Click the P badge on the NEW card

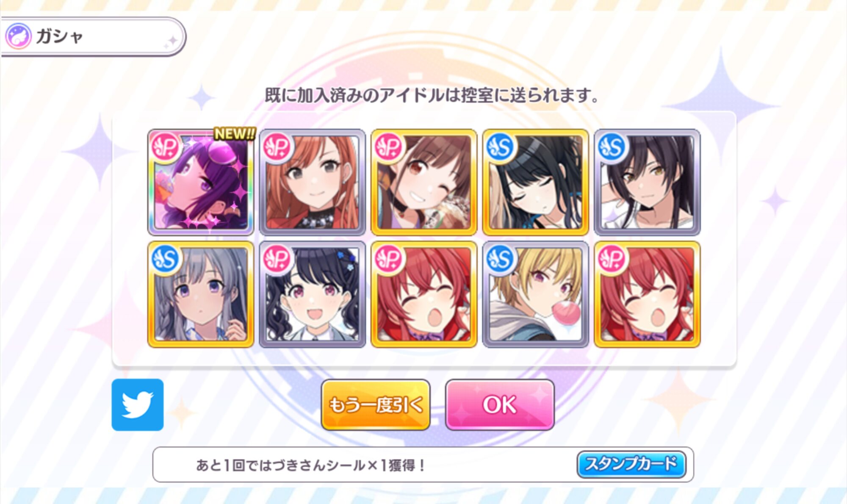[x=166, y=147]
